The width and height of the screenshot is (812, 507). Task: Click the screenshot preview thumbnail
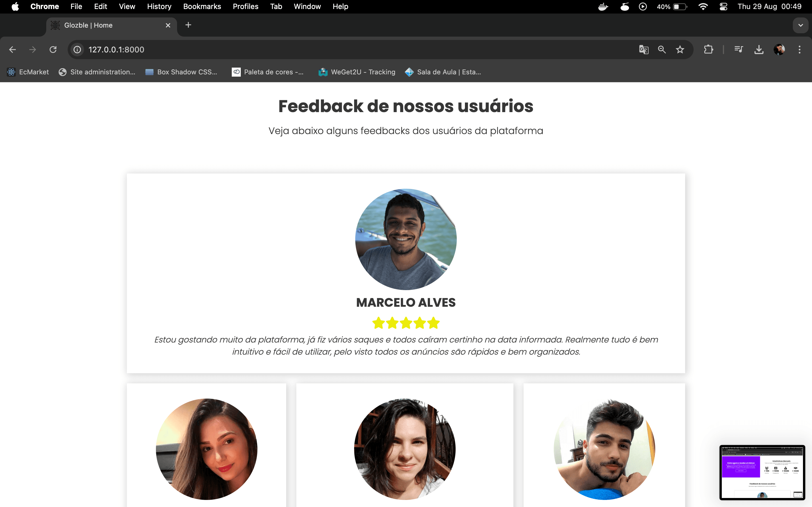(x=762, y=473)
